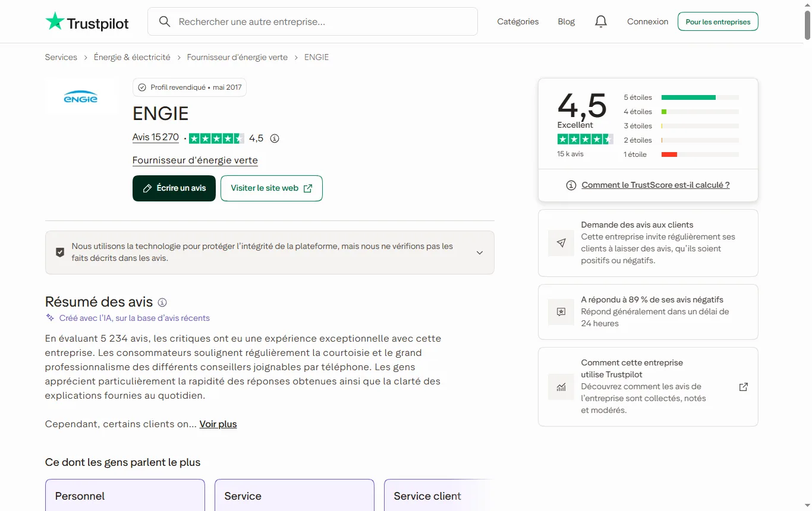812x511 pixels.
Task: Filter reviews by the 3 étoiles row
Action: point(681,126)
